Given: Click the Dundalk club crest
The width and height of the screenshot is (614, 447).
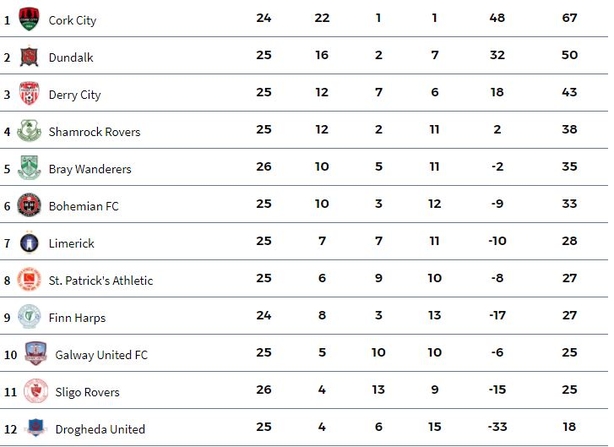Looking at the screenshot, I should [x=29, y=57].
